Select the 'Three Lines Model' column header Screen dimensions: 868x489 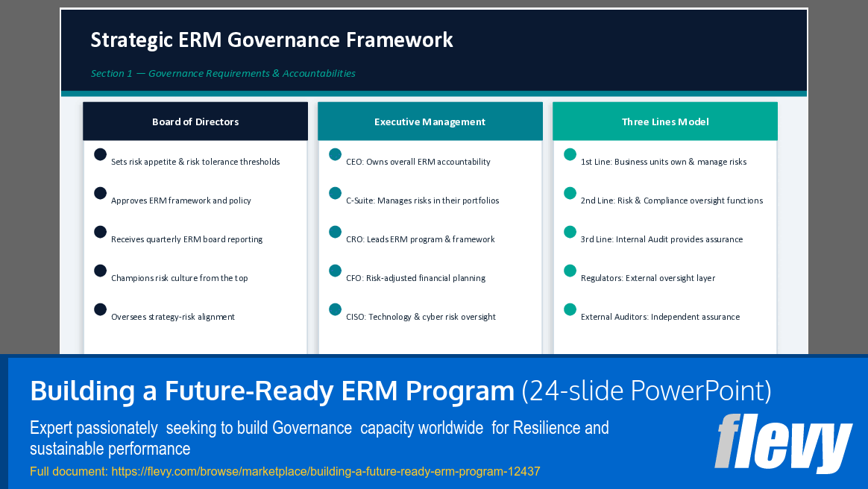point(665,122)
